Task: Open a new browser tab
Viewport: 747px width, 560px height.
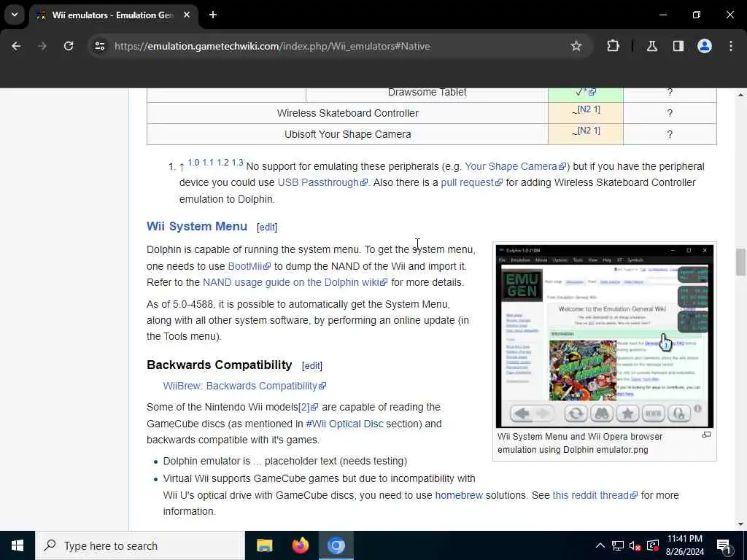Action: [213, 15]
